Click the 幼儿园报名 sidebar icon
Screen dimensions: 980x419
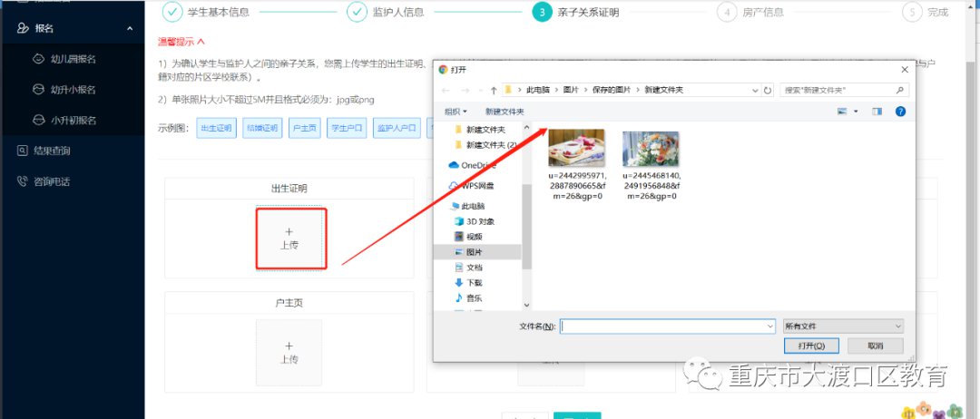tap(39, 59)
